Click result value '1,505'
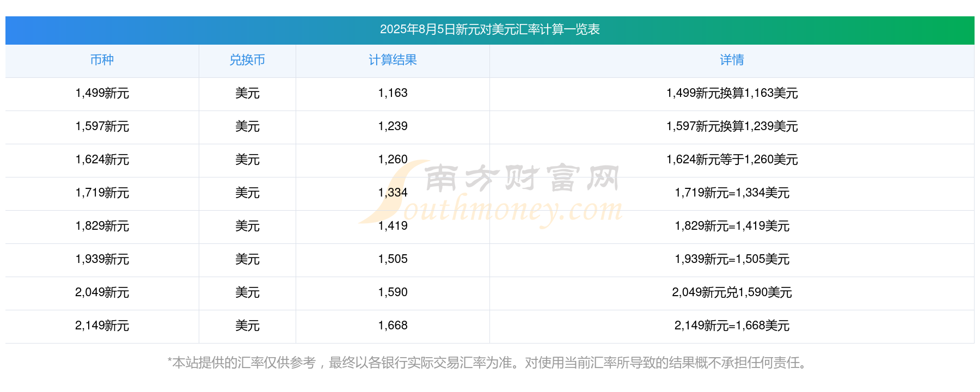The image size is (980, 392). click(393, 259)
